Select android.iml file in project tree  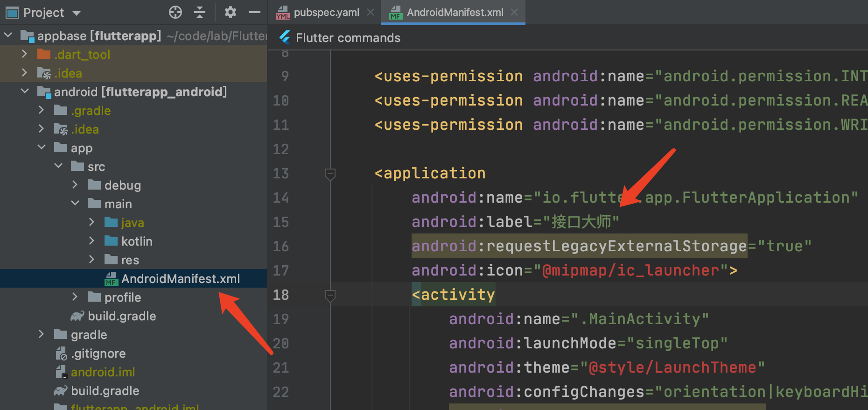[x=103, y=372]
